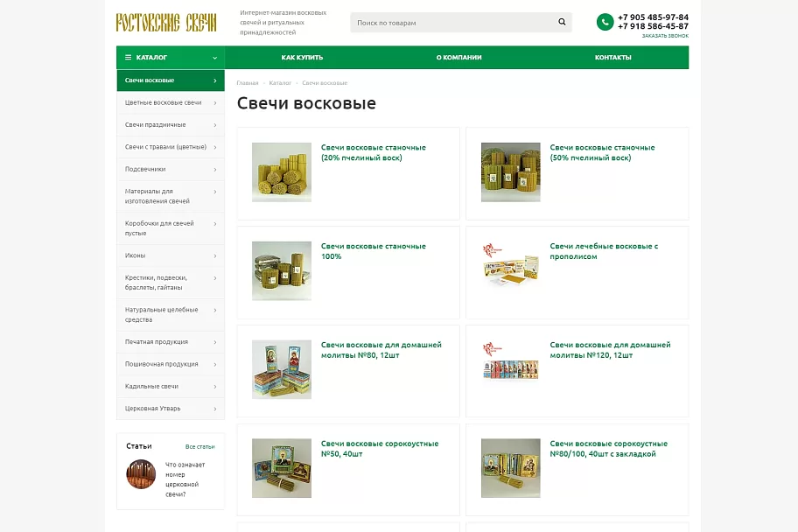Open article Что означает номер церковной свечи
The height and width of the screenshot is (532, 798).
[x=185, y=479]
